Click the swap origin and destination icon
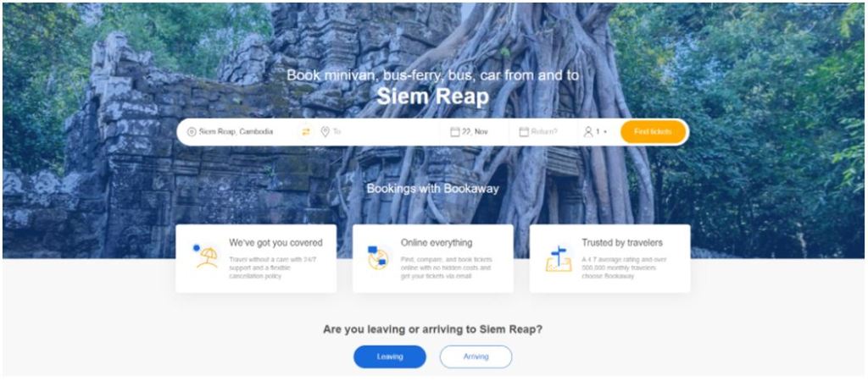 pyautogui.click(x=305, y=132)
